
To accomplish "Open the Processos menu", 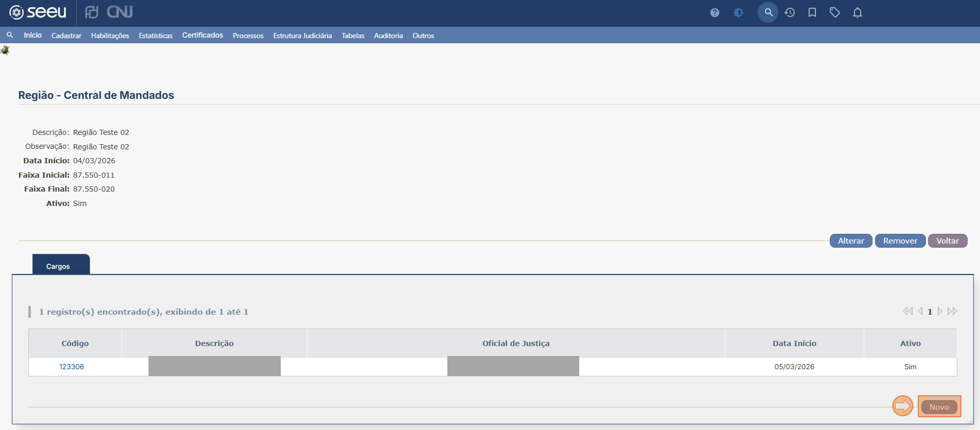I will [x=248, y=36].
